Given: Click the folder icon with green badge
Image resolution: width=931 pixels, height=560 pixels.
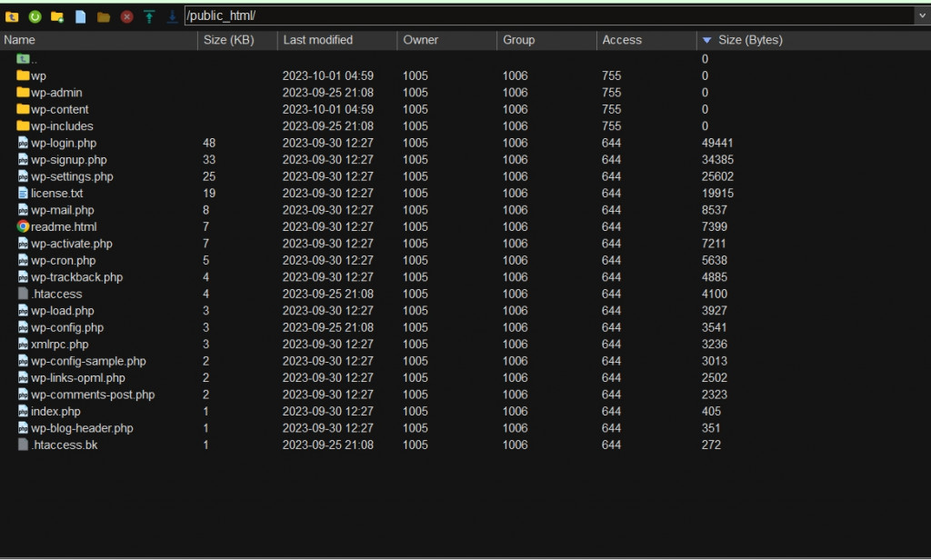Looking at the screenshot, I should pyautogui.click(x=57, y=16).
